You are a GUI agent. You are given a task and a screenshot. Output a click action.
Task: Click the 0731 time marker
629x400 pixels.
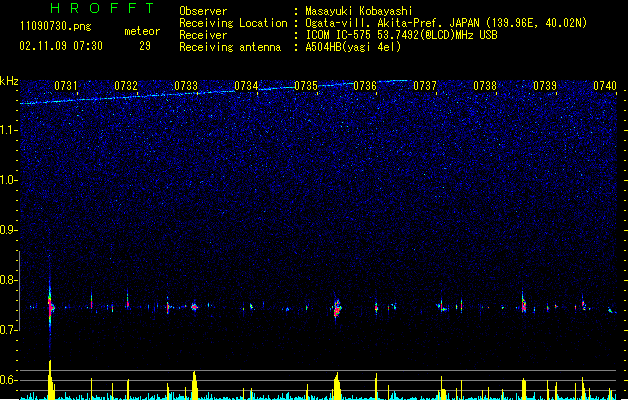[66, 86]
